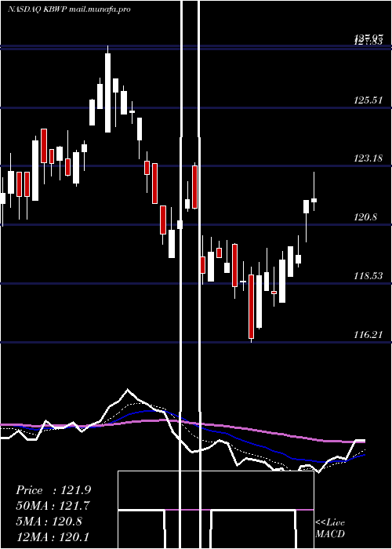
Task: Click the tallest white candlestick at the peak
Action: 107,93
